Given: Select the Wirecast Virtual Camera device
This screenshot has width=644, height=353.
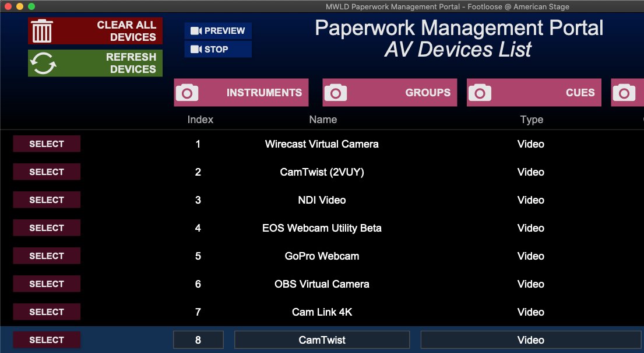Looking at the screenshot, I should point(47,144).
